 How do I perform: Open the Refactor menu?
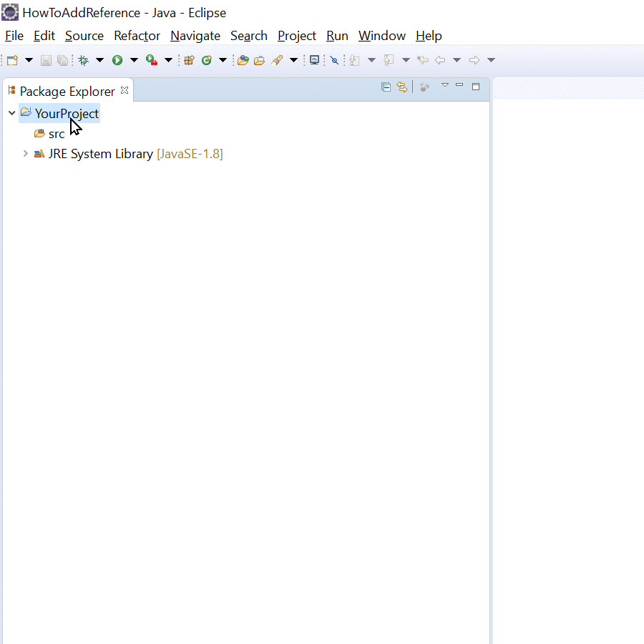coord(137,35)
